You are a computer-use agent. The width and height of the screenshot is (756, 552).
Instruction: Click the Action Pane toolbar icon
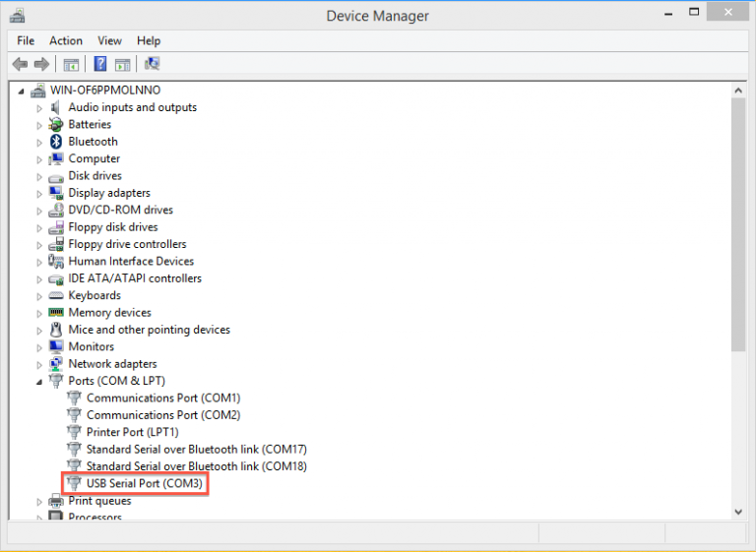coord(122,64)
